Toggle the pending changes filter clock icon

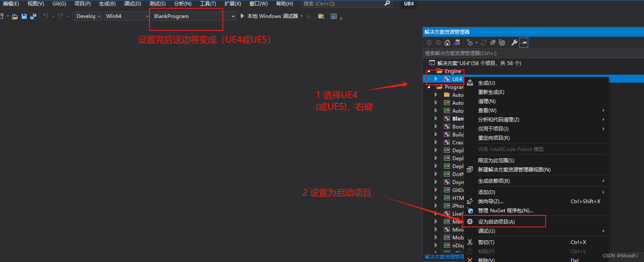469,42
